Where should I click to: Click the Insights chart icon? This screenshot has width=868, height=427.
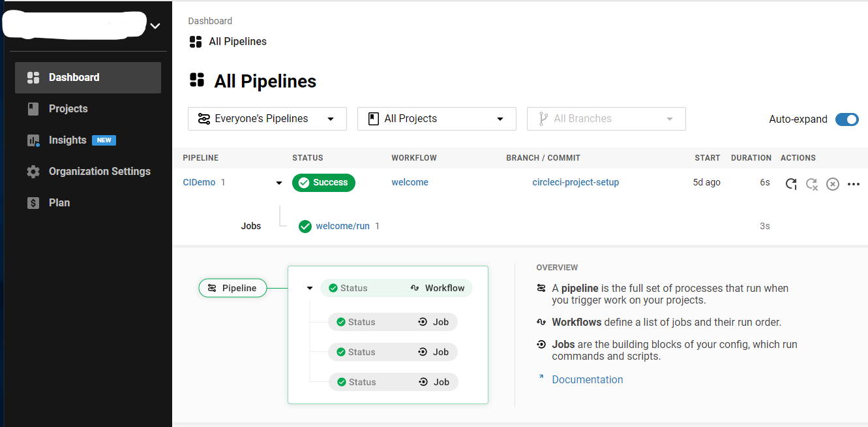33,140
